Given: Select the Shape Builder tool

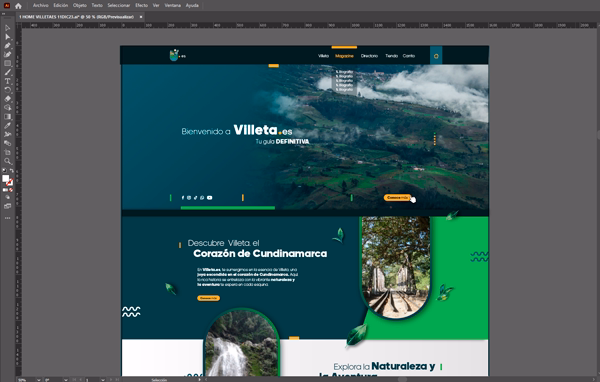Looking at the screenshot, I should pyautogui.click(x=7, y=108).
